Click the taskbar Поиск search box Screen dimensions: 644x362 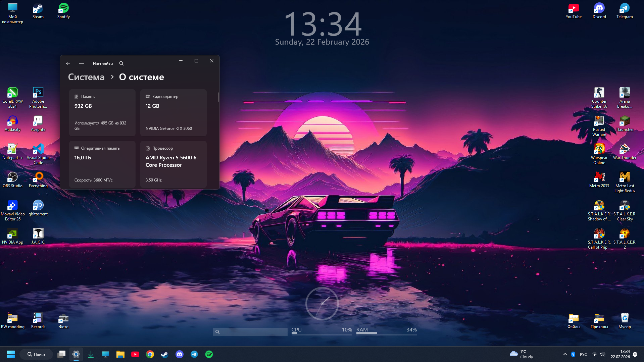(x=36, y=354)
